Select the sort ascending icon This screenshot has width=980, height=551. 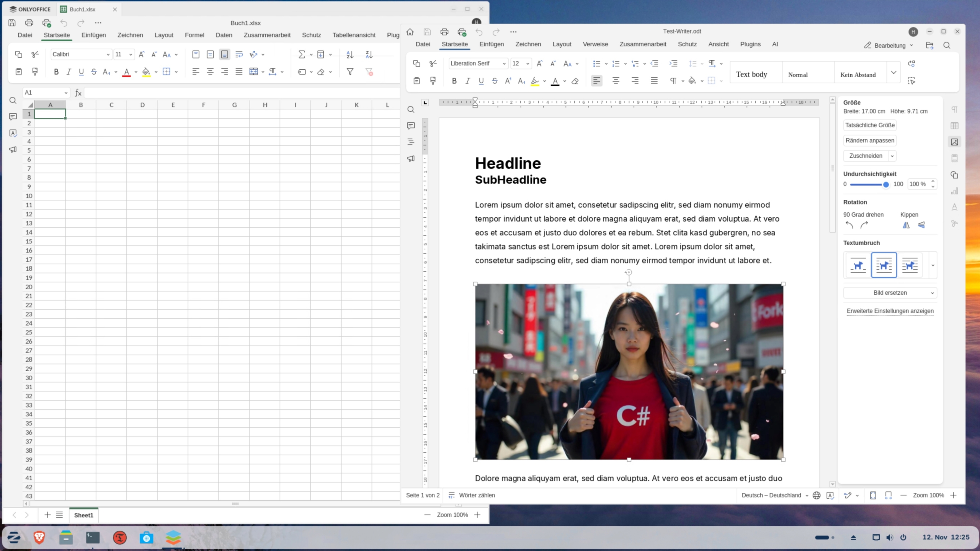(x=350, y=54)
